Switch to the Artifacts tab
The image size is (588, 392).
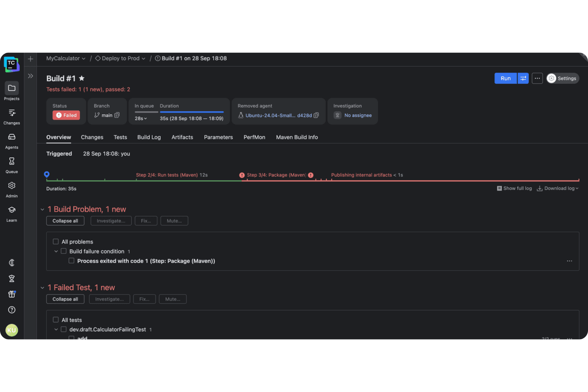182,137
